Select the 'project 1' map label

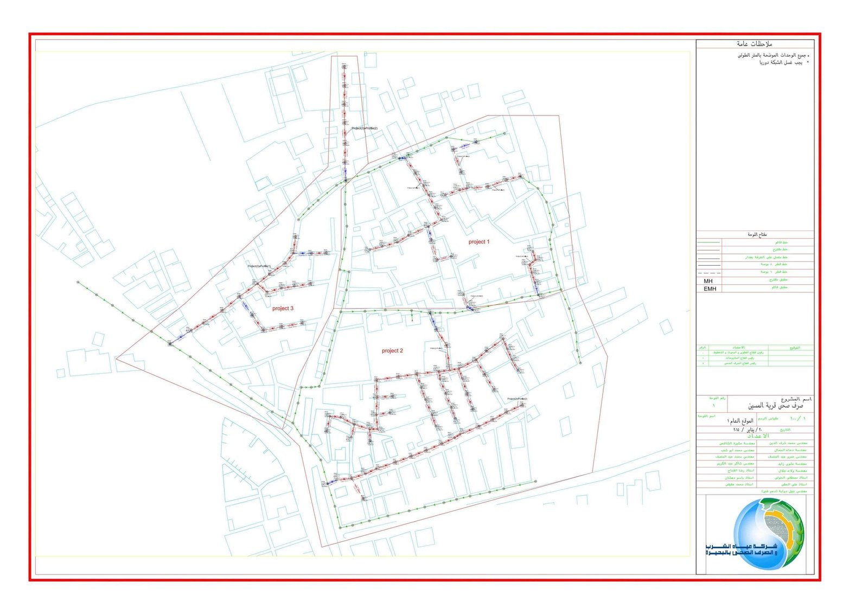coord(479,242)
